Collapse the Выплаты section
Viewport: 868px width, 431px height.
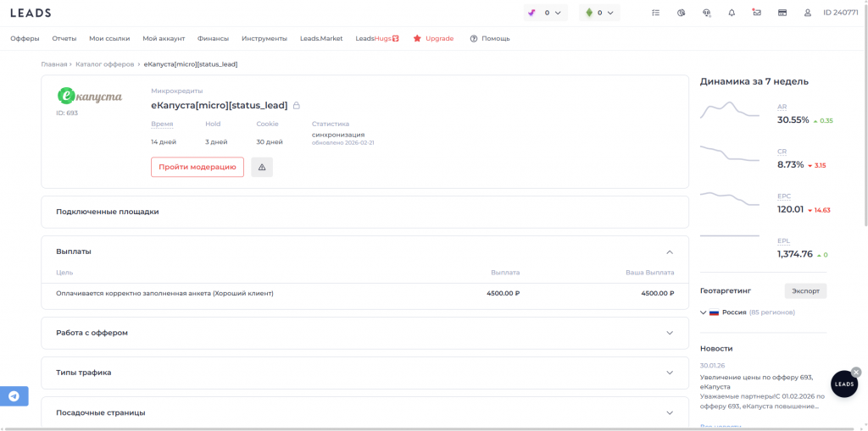click(670, 251)
